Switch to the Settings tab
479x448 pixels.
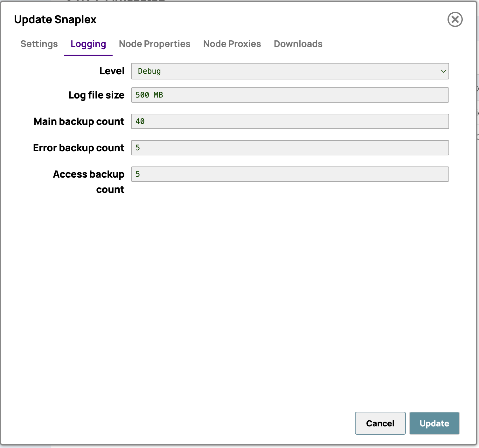(x=39, y=44)
